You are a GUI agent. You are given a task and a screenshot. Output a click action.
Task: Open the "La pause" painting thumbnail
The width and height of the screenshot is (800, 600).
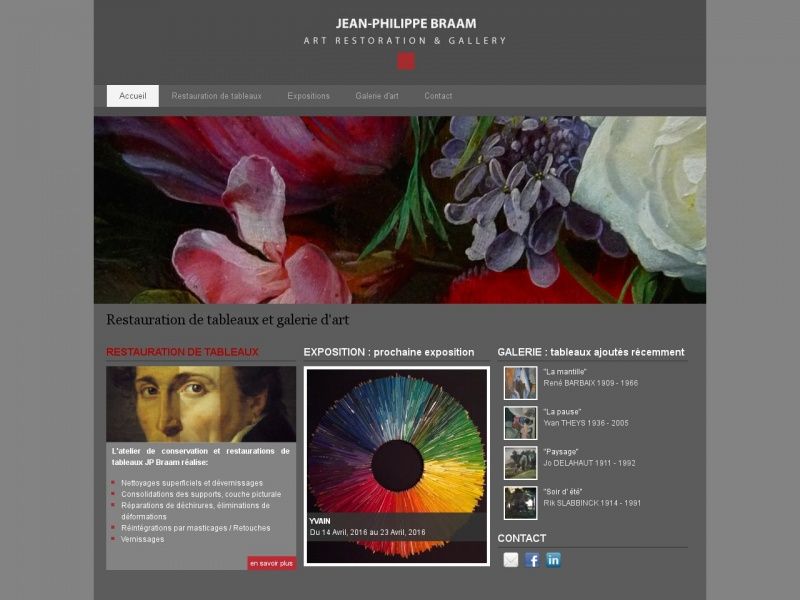coord(520,423)
